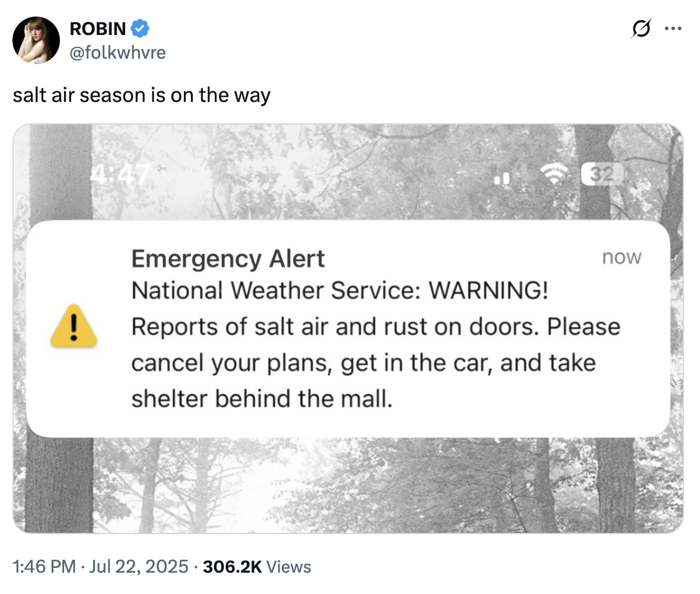The image size is (700, 594).
Task: Click the 'Emergency Alert' notification title
Action: pos(228,259)
